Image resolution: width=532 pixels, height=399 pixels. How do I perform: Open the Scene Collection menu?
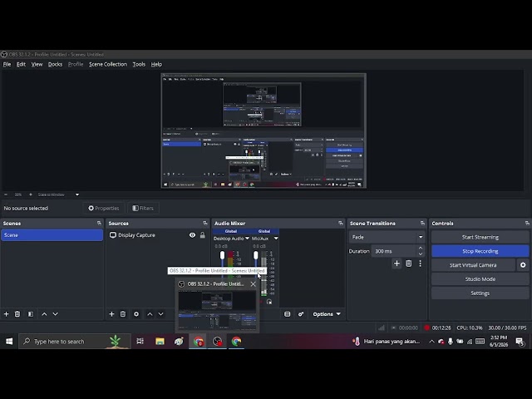(108, 64)
